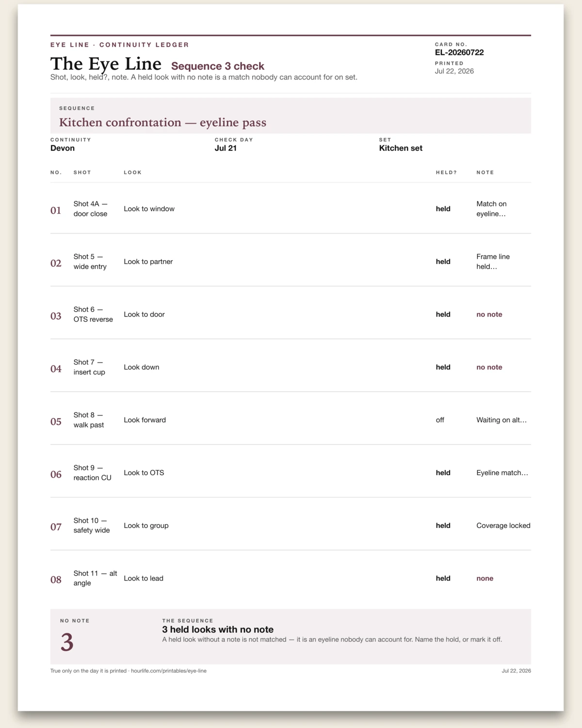Click the NOTE column header
Image resolution: width=582 pixels, height=728 pixels.
[x=485, y=172]
